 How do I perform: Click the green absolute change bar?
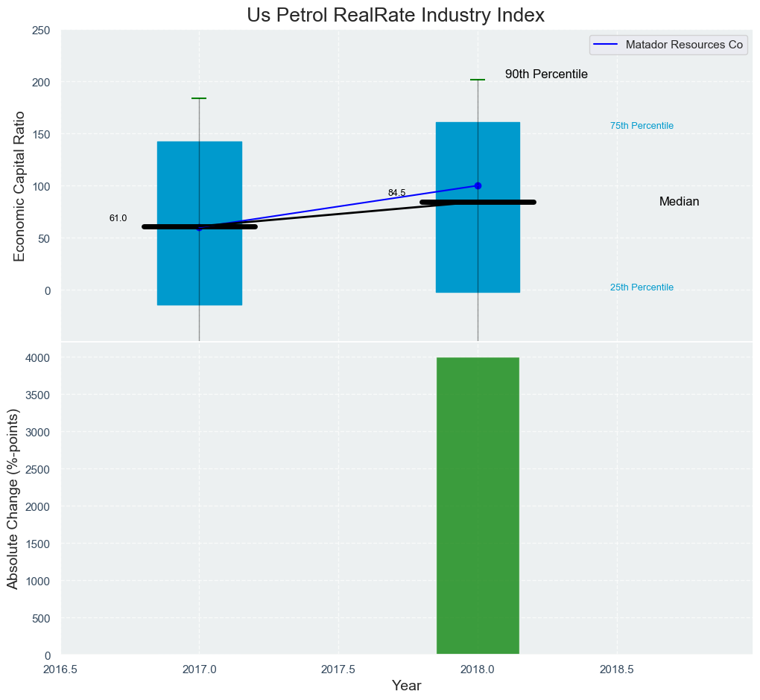click(x=478, y=506)
